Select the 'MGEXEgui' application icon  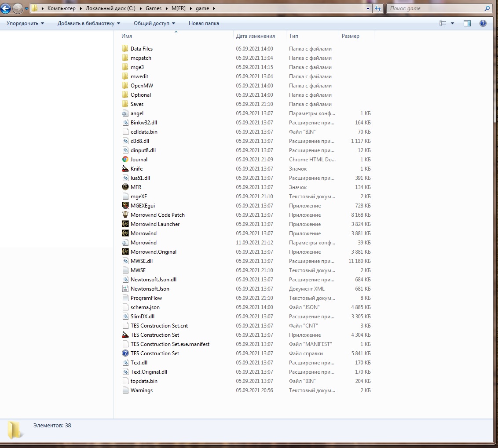click(125, 205)
